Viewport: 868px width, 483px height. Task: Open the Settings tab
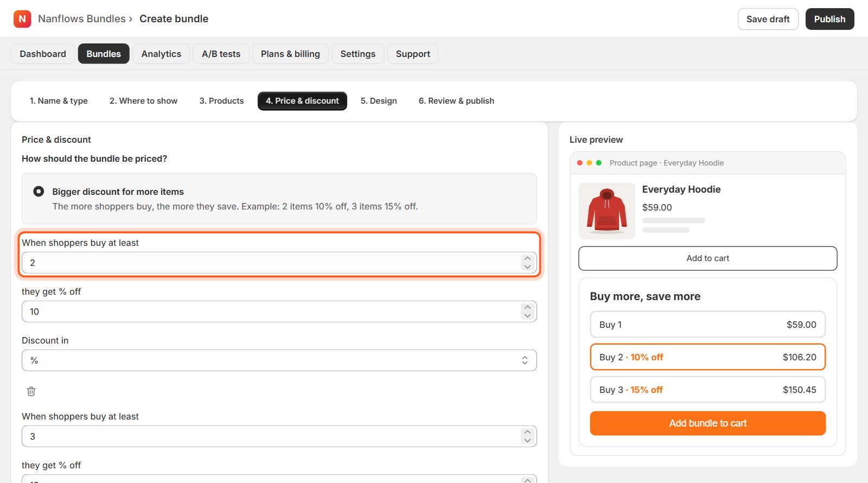point(358,54)
